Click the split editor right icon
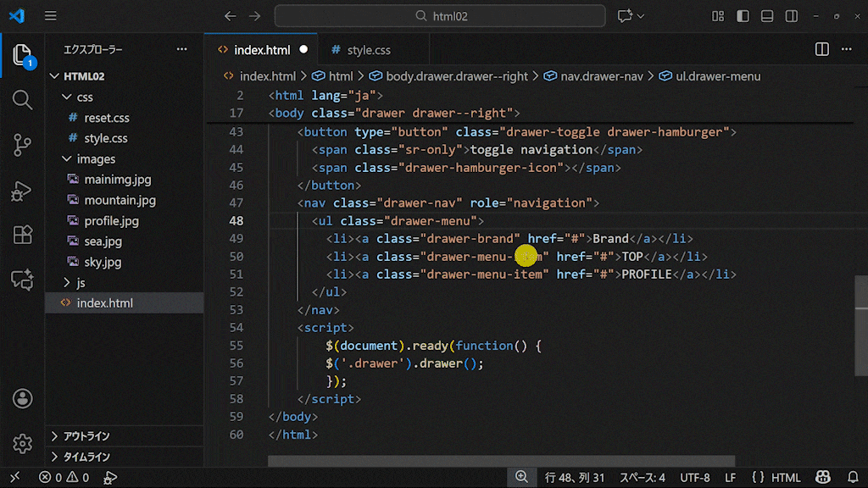The width and height of the screenshot is (868, 488). [x=821, y=50]
